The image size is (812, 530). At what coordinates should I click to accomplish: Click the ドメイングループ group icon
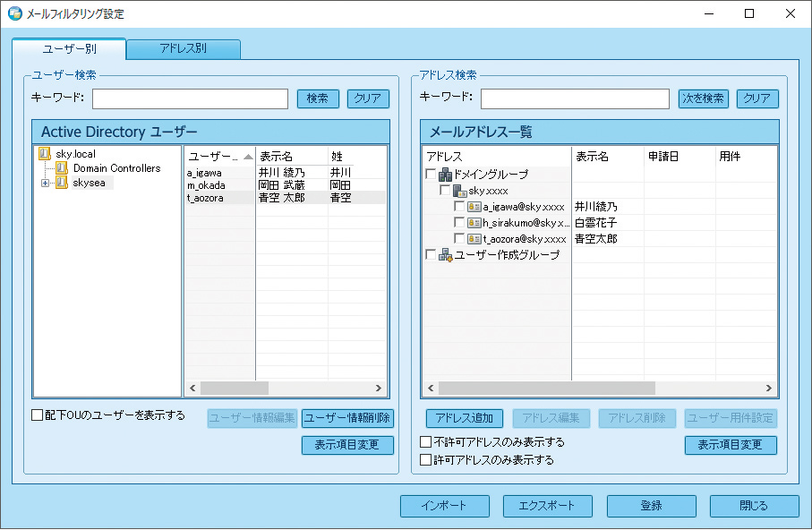click(445, 175)
